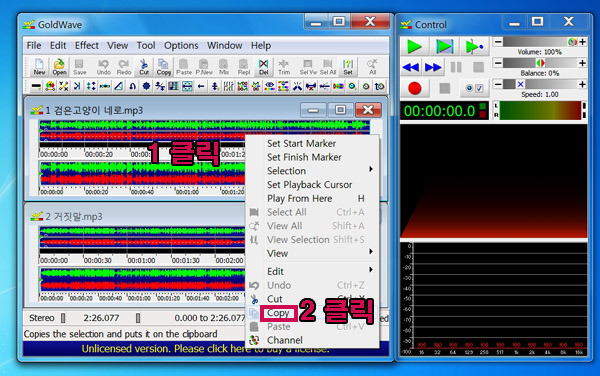Open the File menu
The height and width of the screenshot is (376, 600).
click(34, 46)
